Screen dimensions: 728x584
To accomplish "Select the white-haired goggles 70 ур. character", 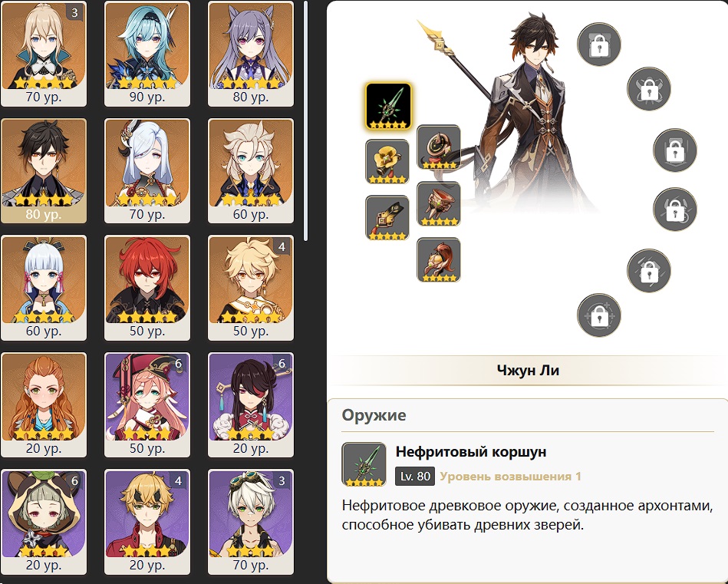I will [251, 522].
